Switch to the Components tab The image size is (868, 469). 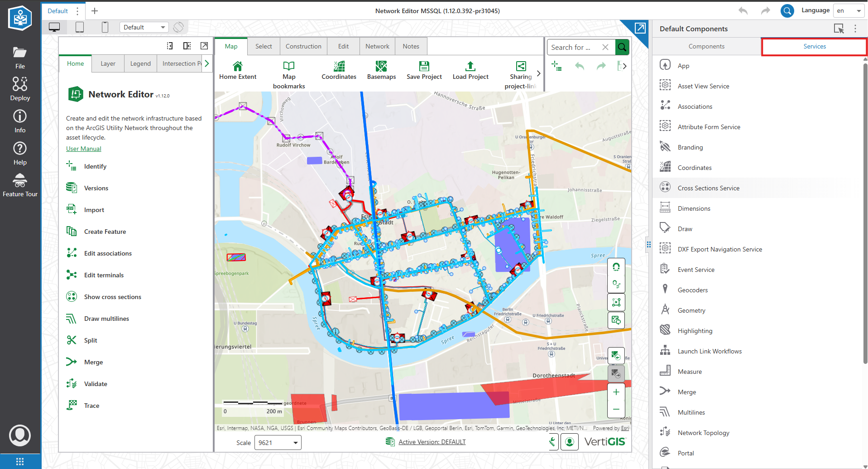click(x=706, y=46)
